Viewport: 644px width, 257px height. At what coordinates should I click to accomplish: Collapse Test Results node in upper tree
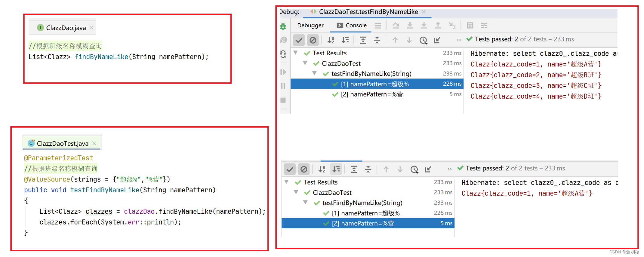pyautogui.click(x=296, y=53)
